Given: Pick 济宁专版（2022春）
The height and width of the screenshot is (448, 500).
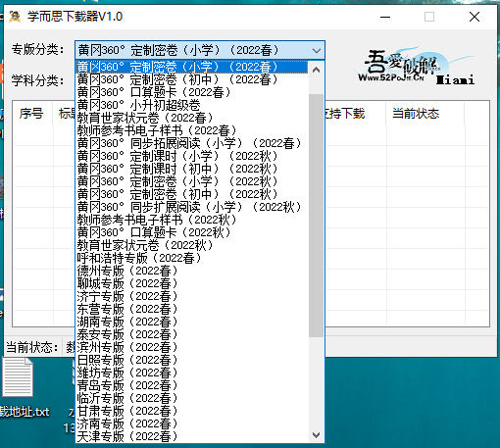Looking at the screenshot, I should (192, 296).
